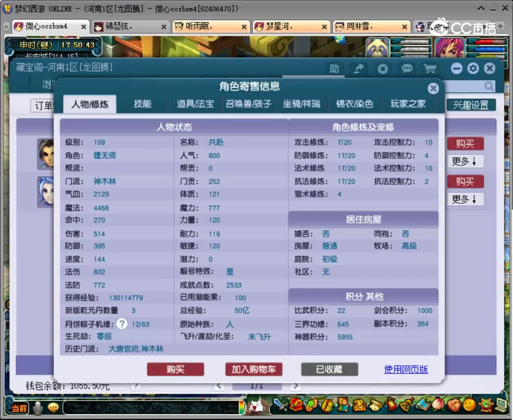Screen dimensions: 513x420
Task: Click the 加入购物车 button
Action: (254, 369)
